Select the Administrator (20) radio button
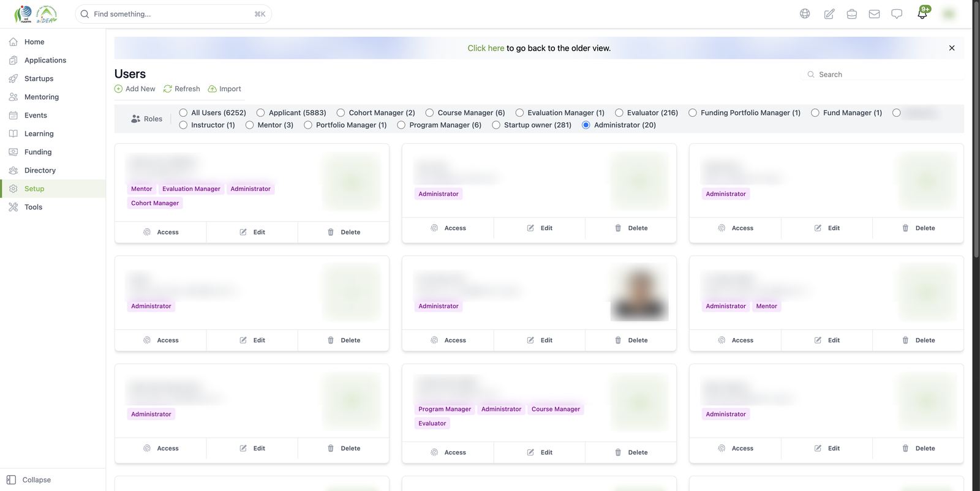Image resolution: width=980 pixels, height=491 pixels. 586,125
